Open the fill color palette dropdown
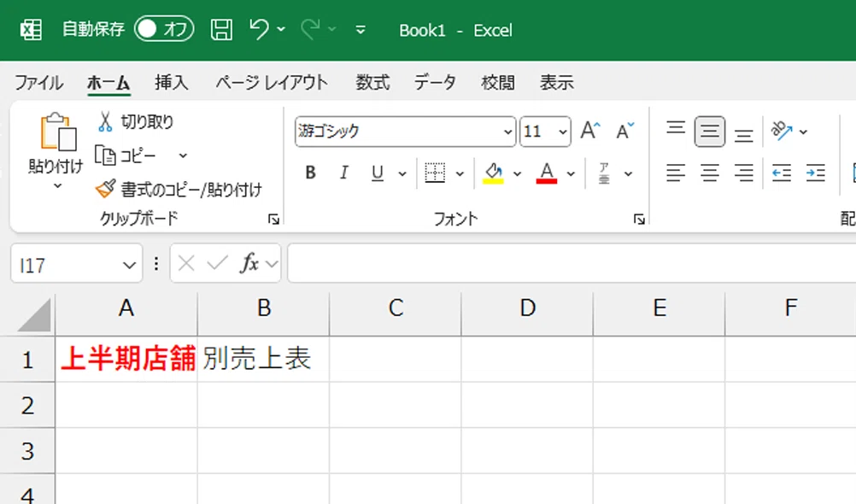Viewport: 856px width, 504px height. point(517,173)
